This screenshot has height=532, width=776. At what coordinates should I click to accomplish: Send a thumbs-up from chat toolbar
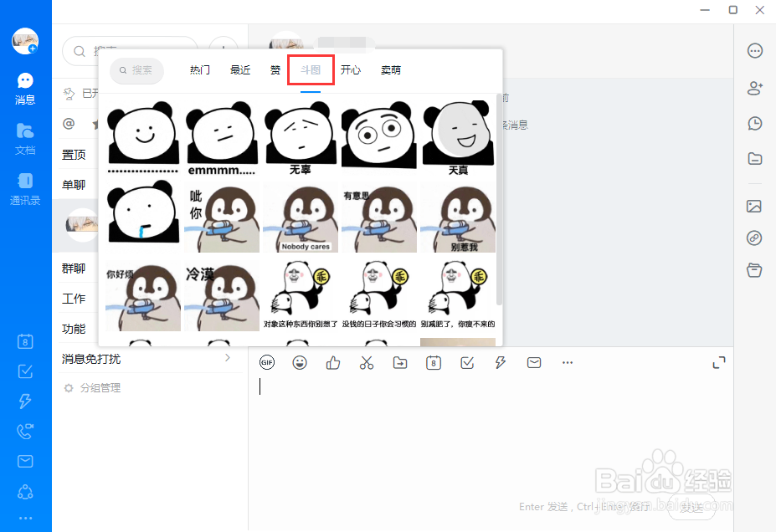coord(333,362)
